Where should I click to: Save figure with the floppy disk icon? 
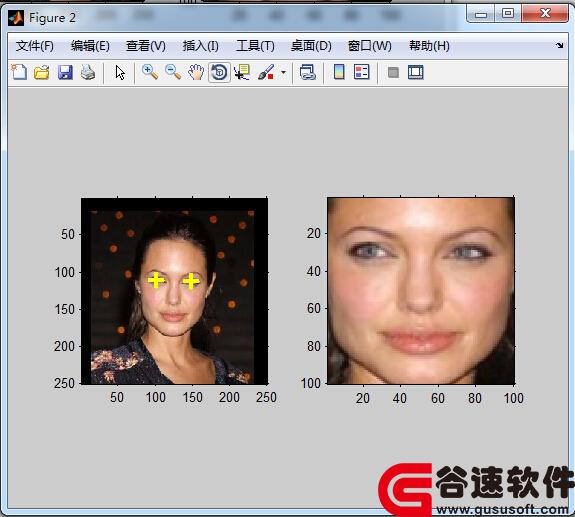(x=65, y=72)
